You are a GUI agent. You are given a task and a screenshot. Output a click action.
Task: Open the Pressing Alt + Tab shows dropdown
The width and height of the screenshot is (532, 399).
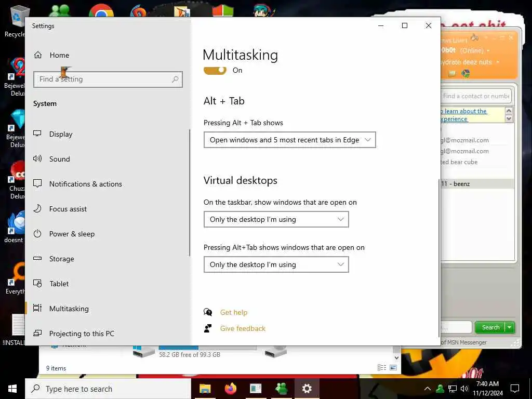click(x=289, y=140)
